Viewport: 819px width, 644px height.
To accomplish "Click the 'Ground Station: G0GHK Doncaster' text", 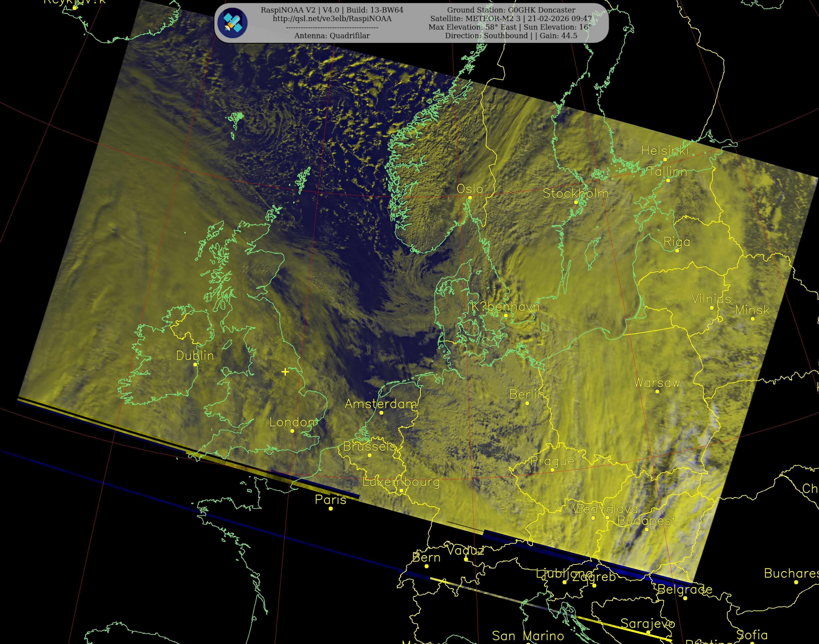I will coord(511,10).
